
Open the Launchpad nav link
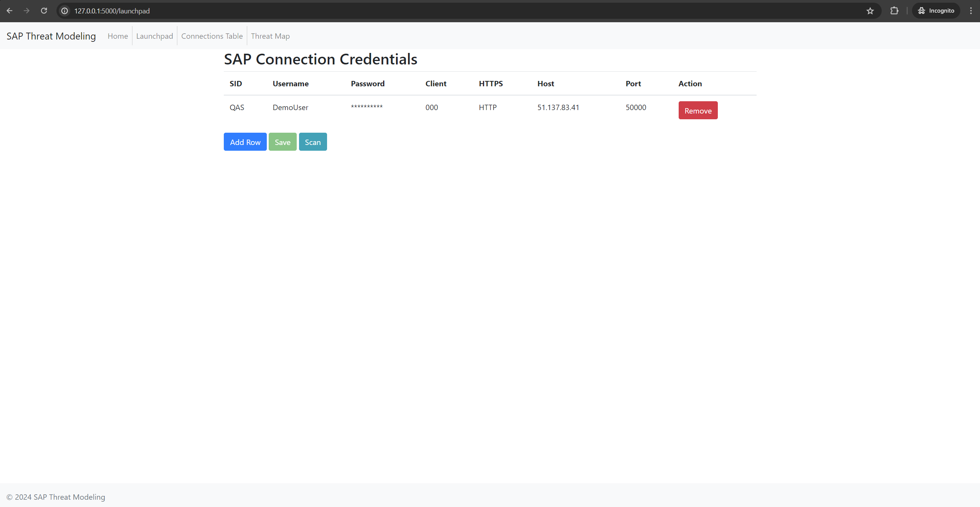[154, 36]
